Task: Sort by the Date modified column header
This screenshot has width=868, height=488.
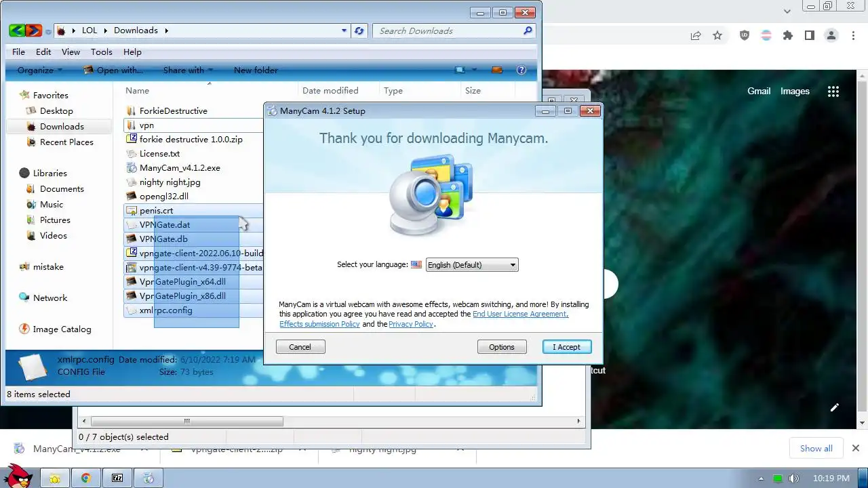Action: 330,90
